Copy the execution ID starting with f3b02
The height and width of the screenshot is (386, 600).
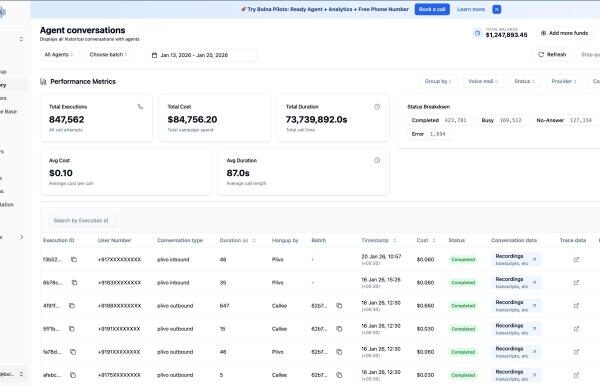[74, 259]
